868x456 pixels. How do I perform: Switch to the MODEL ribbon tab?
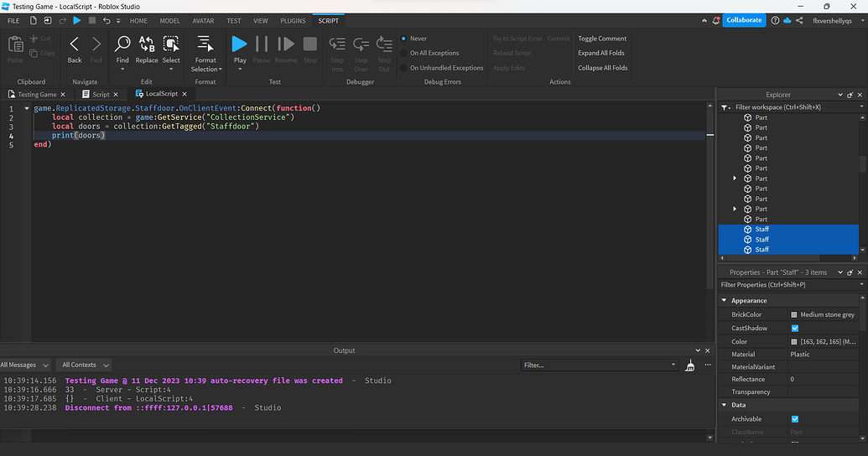(170, 21)
